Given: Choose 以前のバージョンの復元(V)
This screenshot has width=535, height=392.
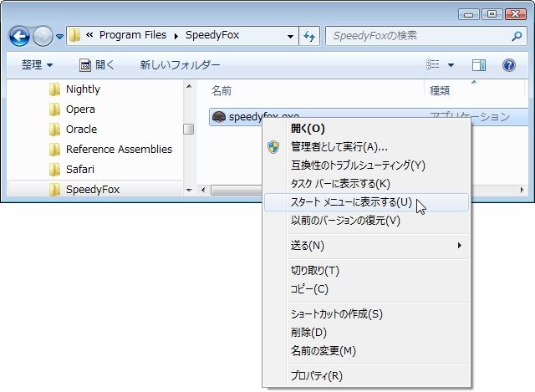Looking at the screenshot, I should [x=366, y=221].
